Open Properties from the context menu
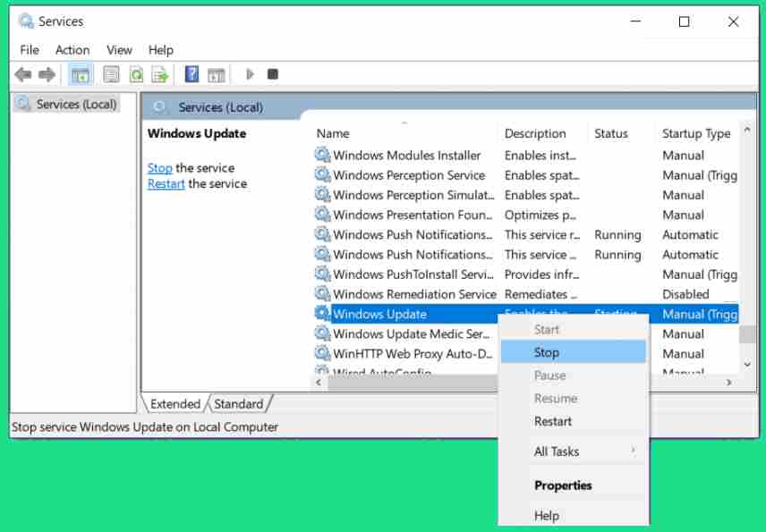Screen dimensions: 766x532 click(x=573, y=486)
